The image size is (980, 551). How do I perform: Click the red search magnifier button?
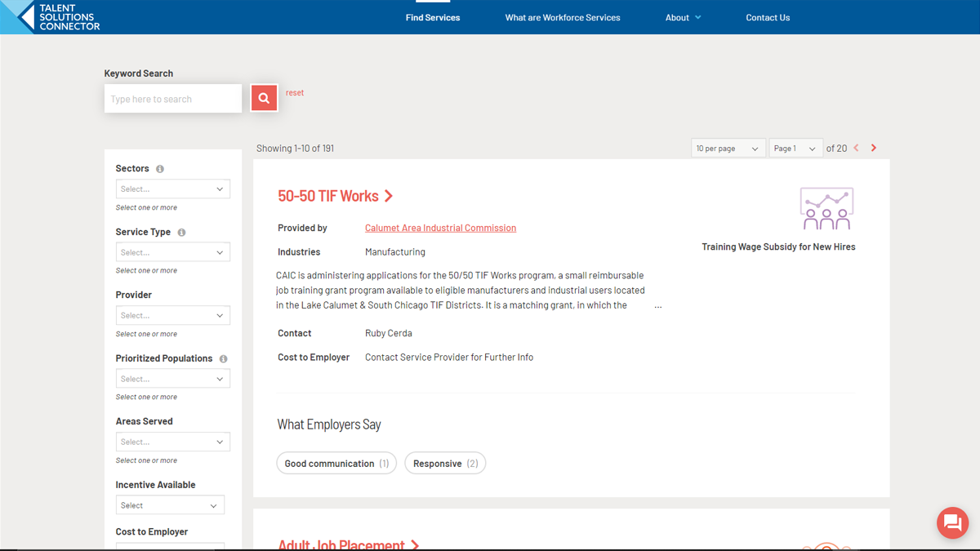(264, 98)
